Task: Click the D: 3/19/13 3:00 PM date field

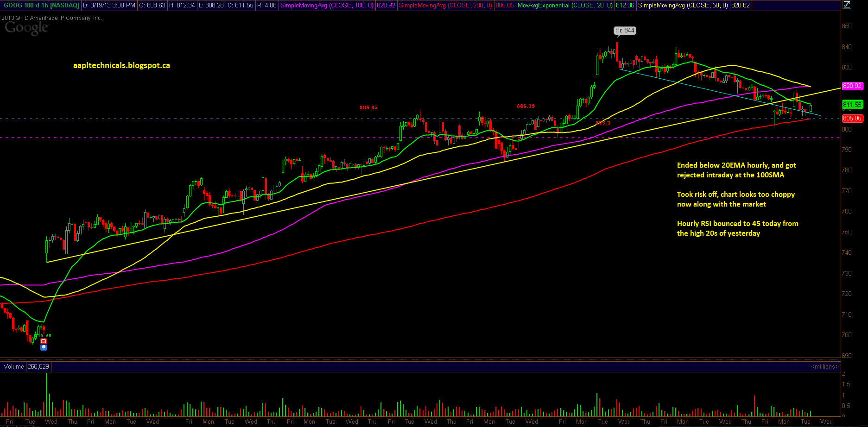Action: pos(109,6)
